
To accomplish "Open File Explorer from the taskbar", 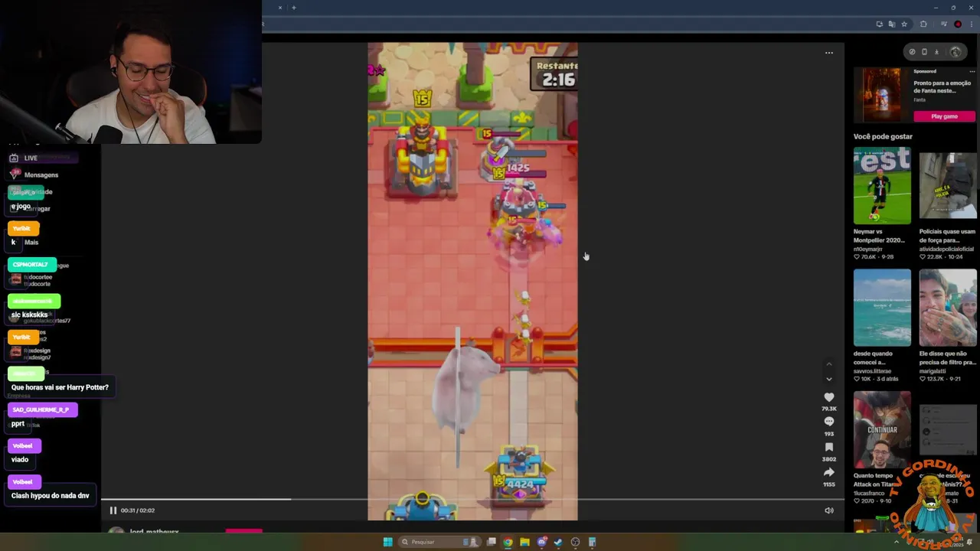I will [x=524, y=542].
